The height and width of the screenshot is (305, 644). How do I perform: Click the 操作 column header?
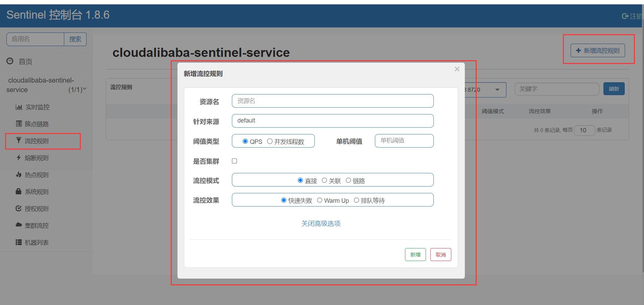pyautogui.click(x=597, y=111)
